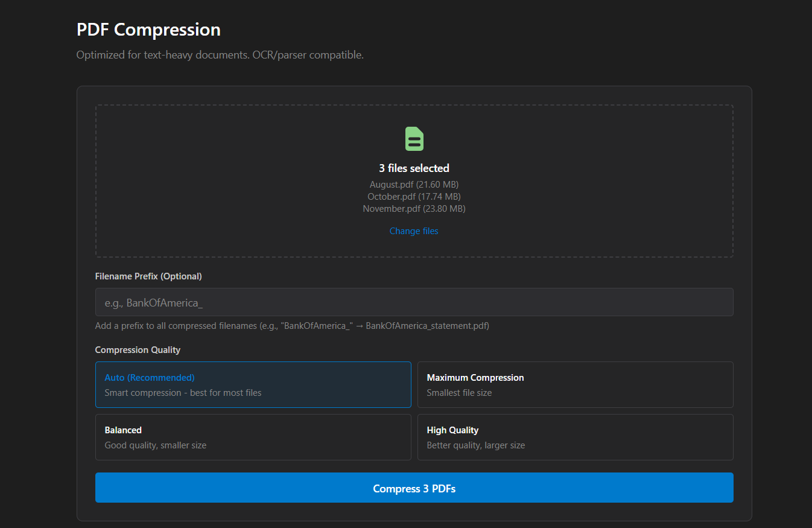Click the "Better quality, larger size" description
The width and height of the screenshot is (812, 528).
coord(475,445)
